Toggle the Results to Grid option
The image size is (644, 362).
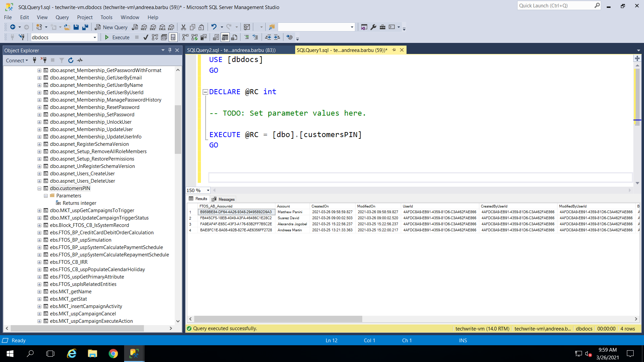click(x=225, y=37)
